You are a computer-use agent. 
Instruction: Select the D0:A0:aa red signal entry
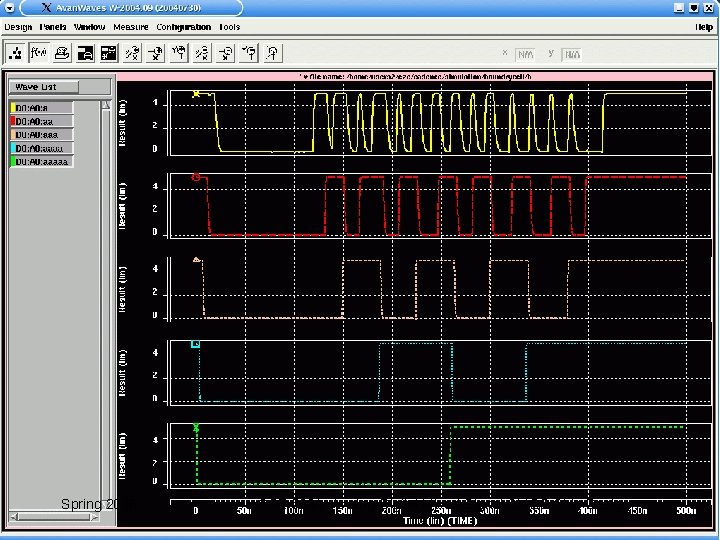[x=40, y=120]
